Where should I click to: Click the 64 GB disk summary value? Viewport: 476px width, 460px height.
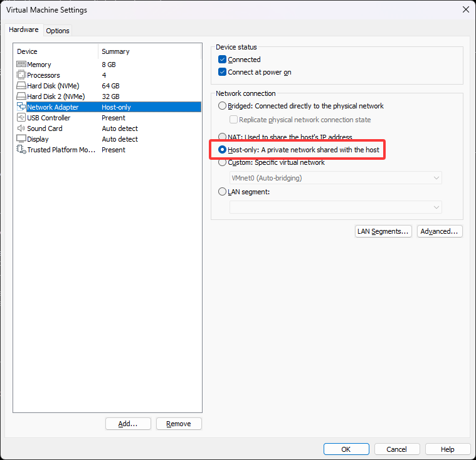pos(110,86)
